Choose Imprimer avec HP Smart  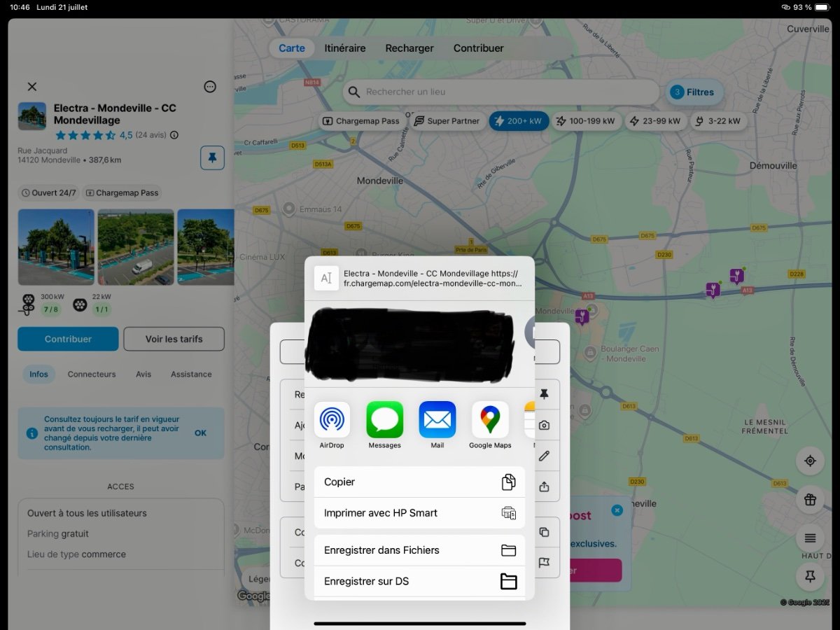coord(419,513)
